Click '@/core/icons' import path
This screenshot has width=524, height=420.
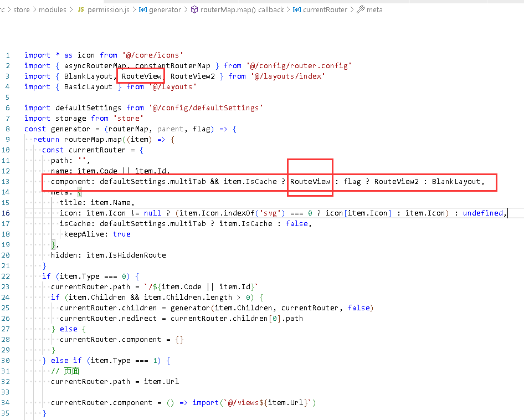(x=153, y=55)
